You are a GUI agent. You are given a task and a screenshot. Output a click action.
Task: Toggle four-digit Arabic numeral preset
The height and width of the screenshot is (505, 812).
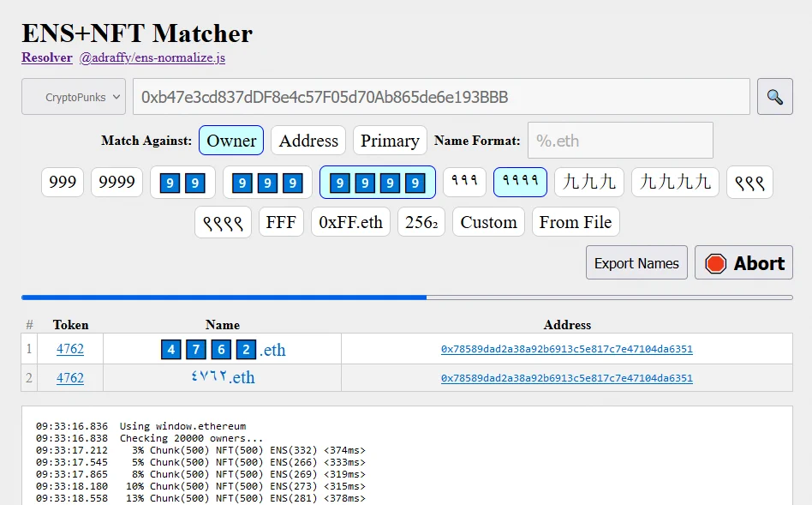point(520,182)
